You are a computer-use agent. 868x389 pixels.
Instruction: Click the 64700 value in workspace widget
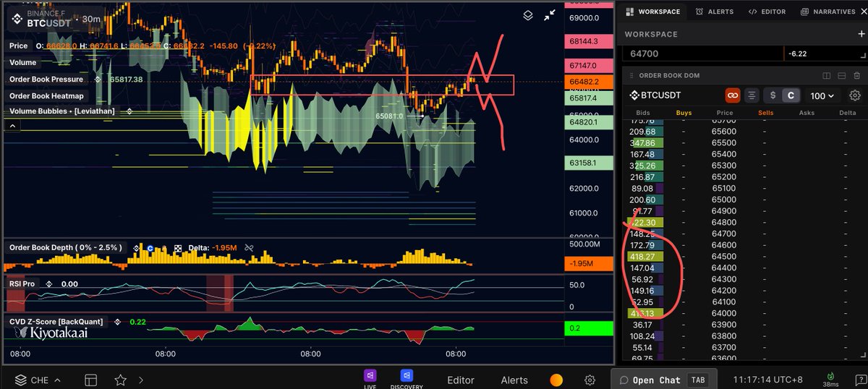tap(644, 54)
